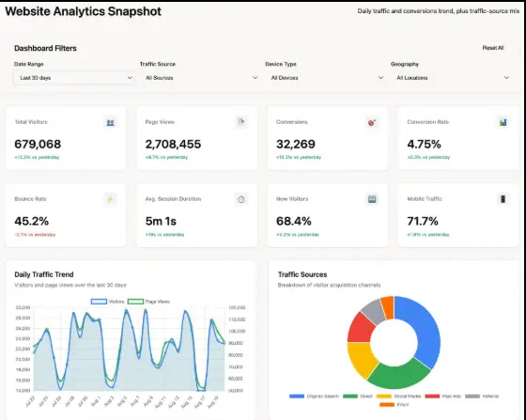The height and width of the screenshot is (420, 526).
Task: Toggle Page Views series in chart legend
Action: pos(148,302)
